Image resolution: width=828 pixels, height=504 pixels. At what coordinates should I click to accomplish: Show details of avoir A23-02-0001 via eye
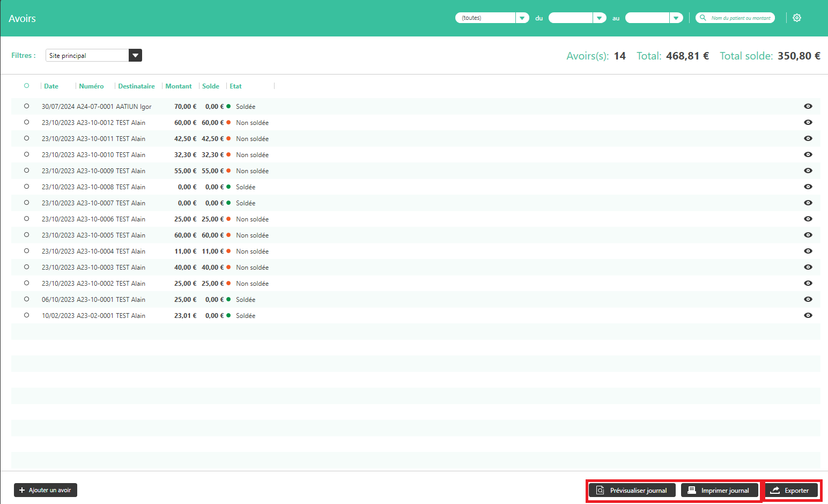click(808, 316)
